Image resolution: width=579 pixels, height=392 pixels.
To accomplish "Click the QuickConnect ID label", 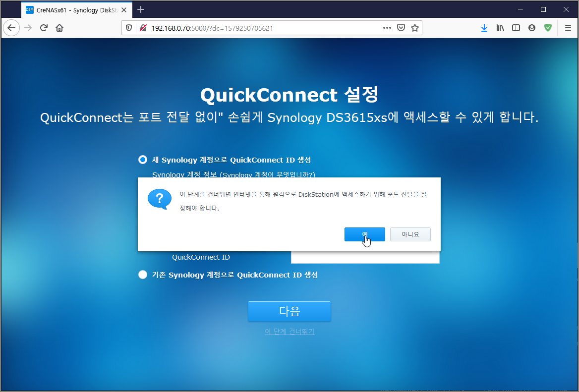I will 201,257.
